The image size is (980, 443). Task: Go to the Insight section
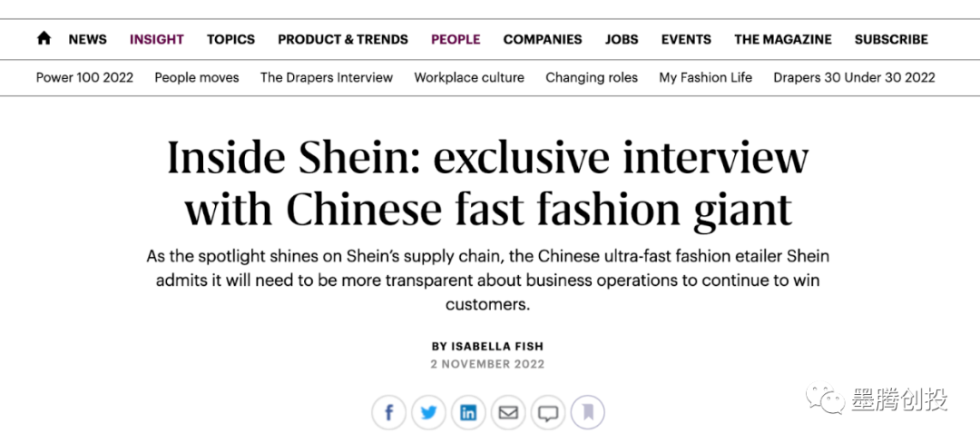click(x=157, y=39)
